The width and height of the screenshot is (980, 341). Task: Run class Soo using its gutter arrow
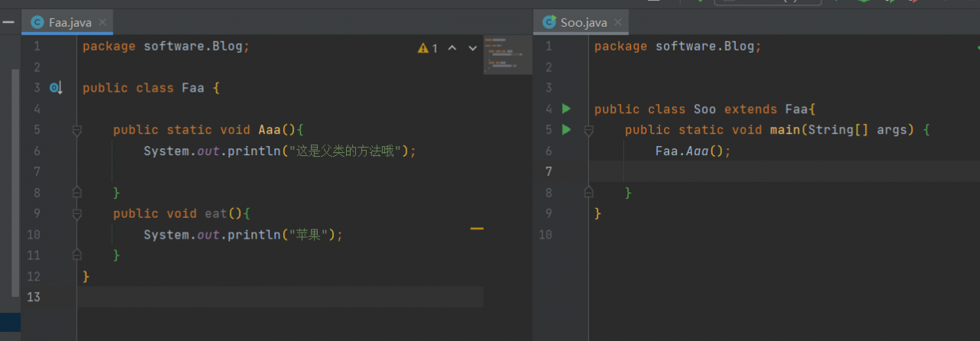[567, 109]
